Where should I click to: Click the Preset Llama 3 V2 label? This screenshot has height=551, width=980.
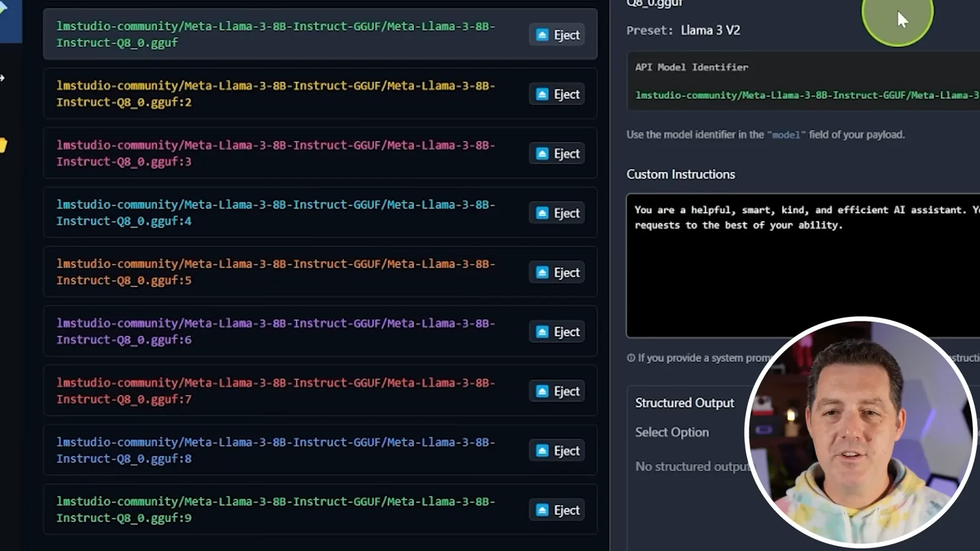(x=683, y=30)
